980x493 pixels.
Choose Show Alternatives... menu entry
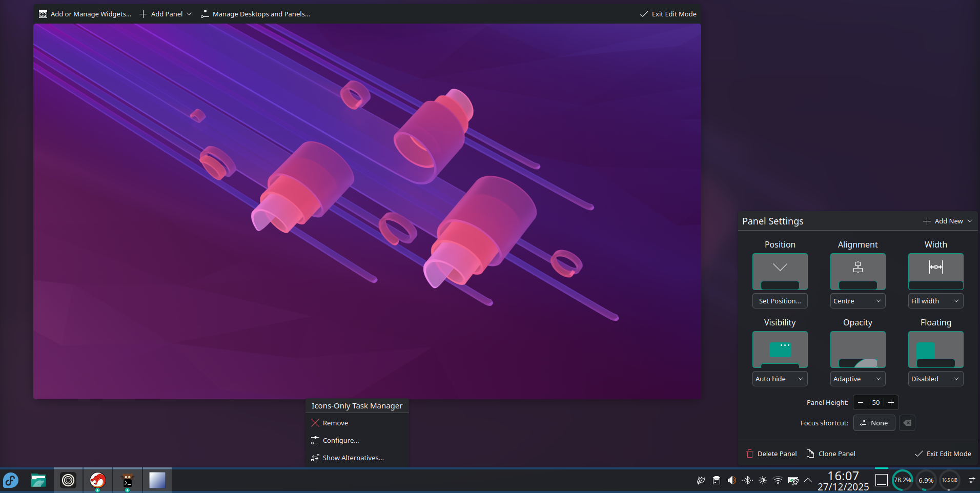pyautogui.click(x=353, y=458)
